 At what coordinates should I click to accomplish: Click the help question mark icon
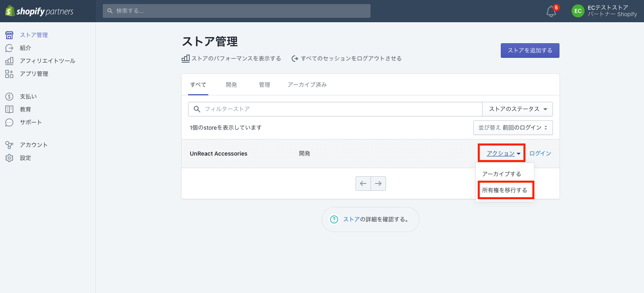(334, 219)
